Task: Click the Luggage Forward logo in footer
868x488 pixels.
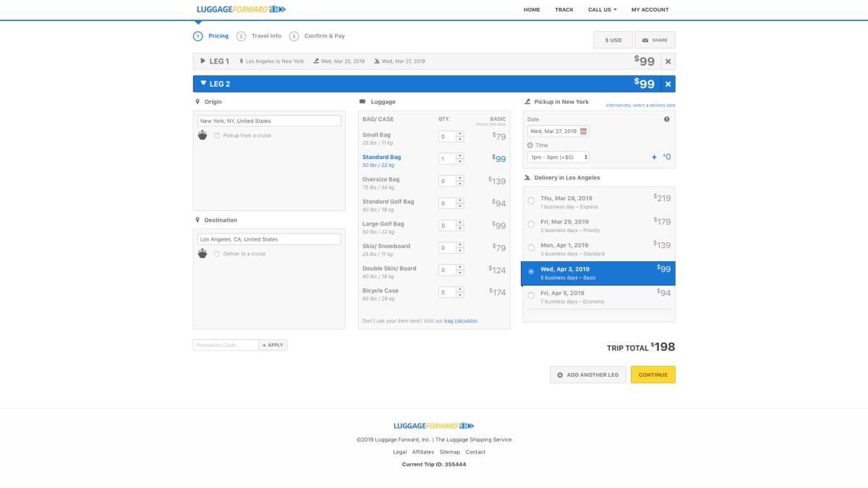Action: [x=434, y=426]
